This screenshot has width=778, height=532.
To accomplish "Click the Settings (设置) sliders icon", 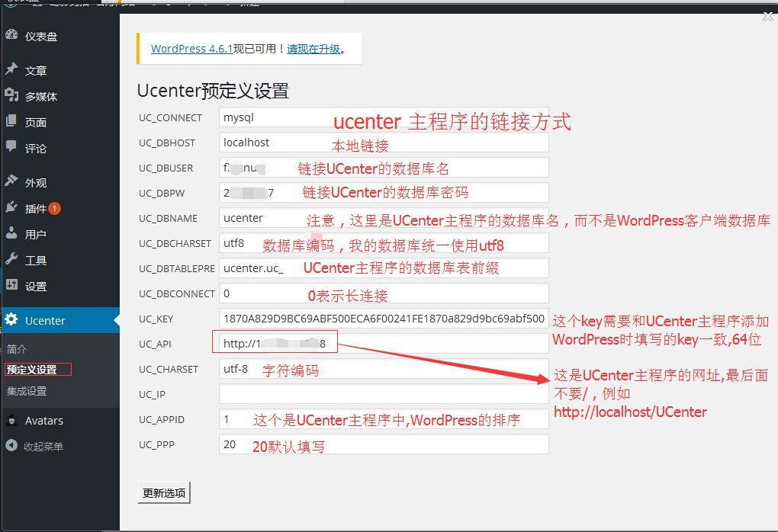I will (11, 284).
